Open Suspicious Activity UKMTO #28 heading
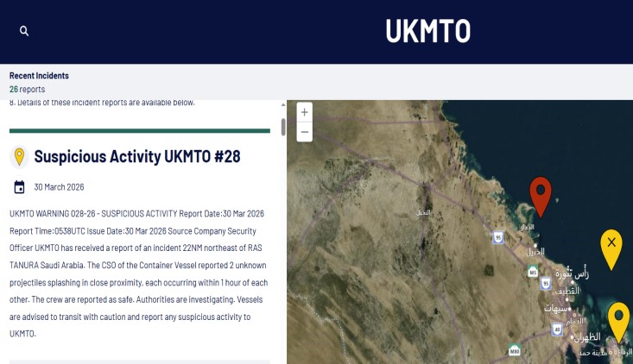This screenshot has width=633, height=364. tap(136, 156)
